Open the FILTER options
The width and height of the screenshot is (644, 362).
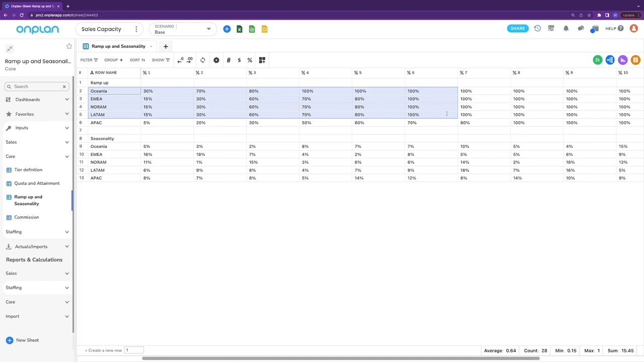click(x=89, y=60)
